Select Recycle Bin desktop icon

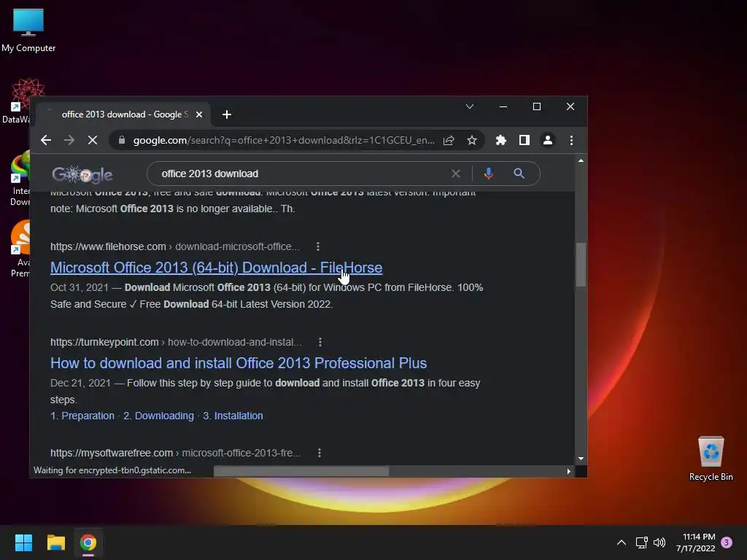(711, 459)
